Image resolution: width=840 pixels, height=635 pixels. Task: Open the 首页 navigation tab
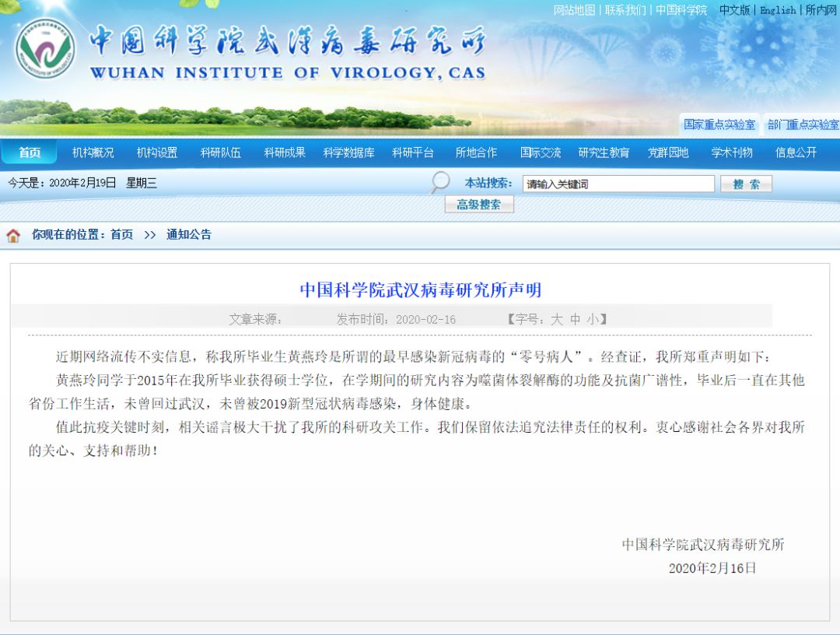(x=30, y=153)
